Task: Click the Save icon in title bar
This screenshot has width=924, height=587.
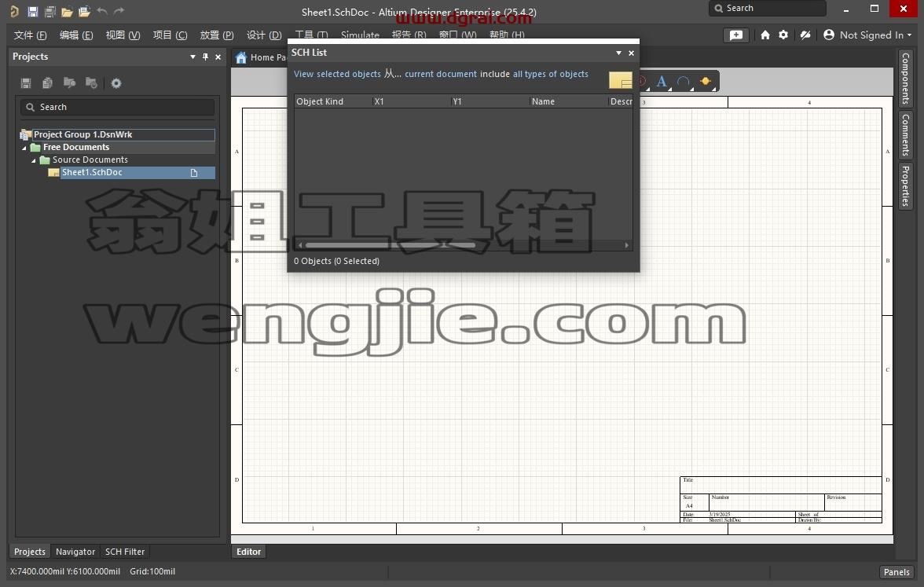Action: click(x=32, y=11)
